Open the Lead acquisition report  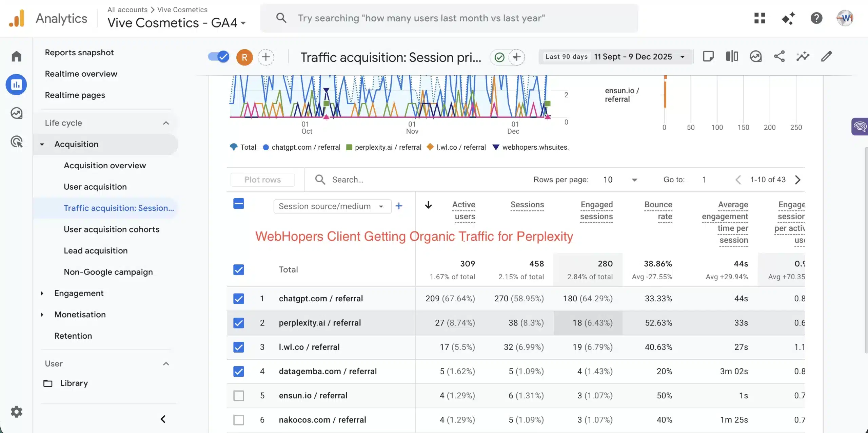pyautogui.click(x=96, y=250)
